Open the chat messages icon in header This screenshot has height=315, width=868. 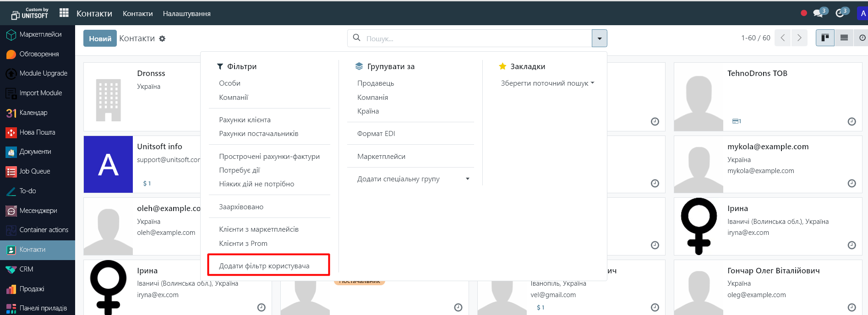(819, 13)
